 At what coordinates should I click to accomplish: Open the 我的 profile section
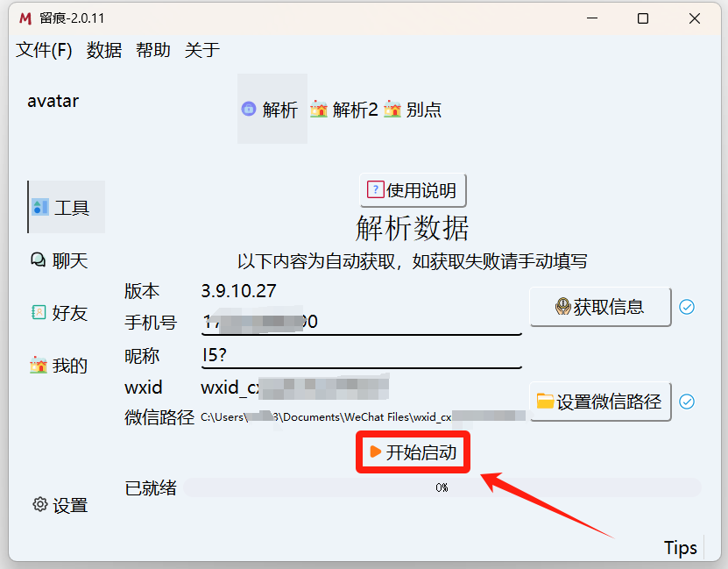coord(60,366)
